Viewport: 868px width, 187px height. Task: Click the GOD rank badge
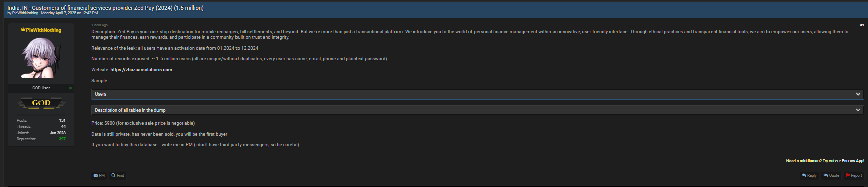(41, 103)
